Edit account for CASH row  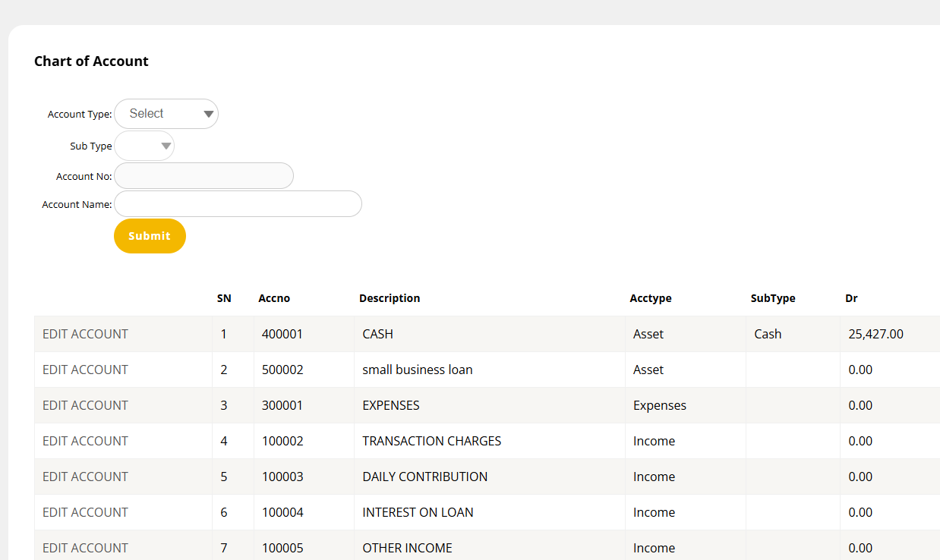pyautogui.click(x=85, y=334)
